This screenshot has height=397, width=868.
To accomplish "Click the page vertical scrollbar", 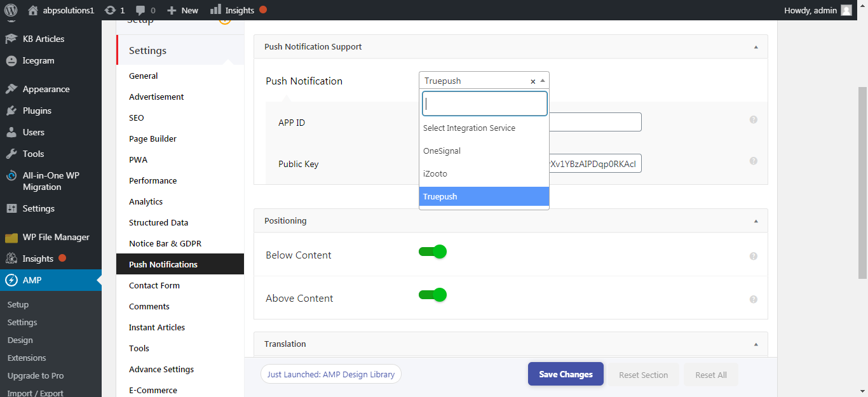I will tap(863, 184).
